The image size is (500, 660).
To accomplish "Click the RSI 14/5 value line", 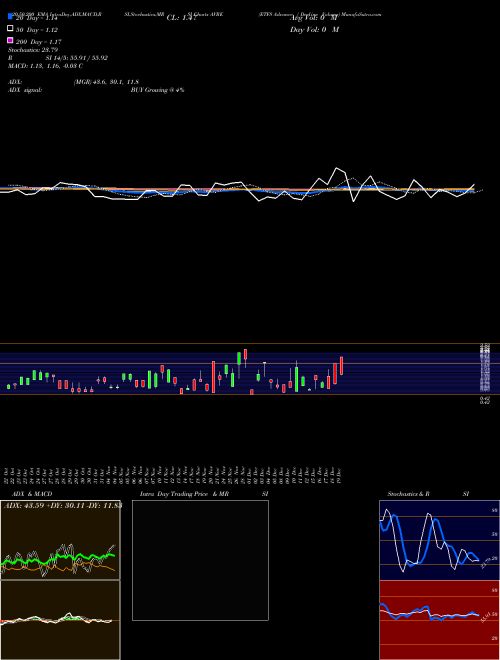I will (x=58, y=58).
